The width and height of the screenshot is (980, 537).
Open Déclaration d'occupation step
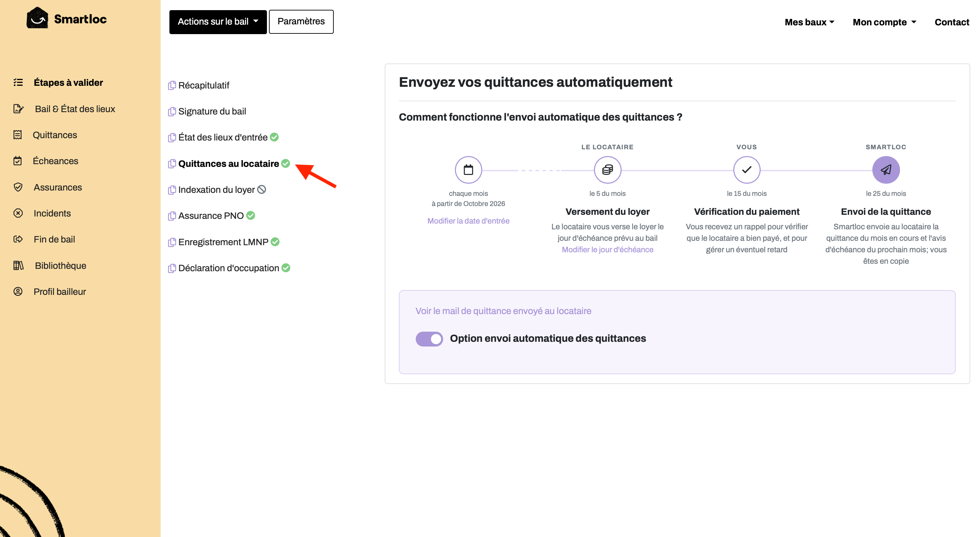tap(228, 268)
